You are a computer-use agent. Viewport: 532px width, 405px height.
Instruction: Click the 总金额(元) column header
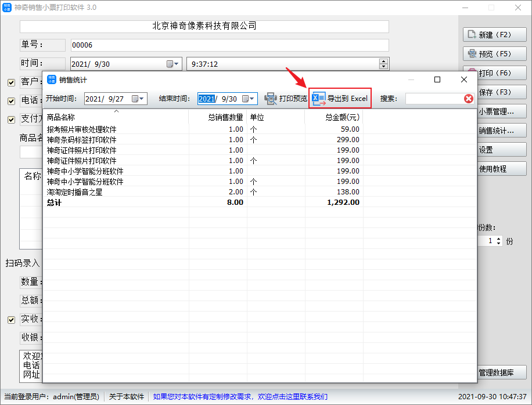pyautogui.click(x=334, y=117)
